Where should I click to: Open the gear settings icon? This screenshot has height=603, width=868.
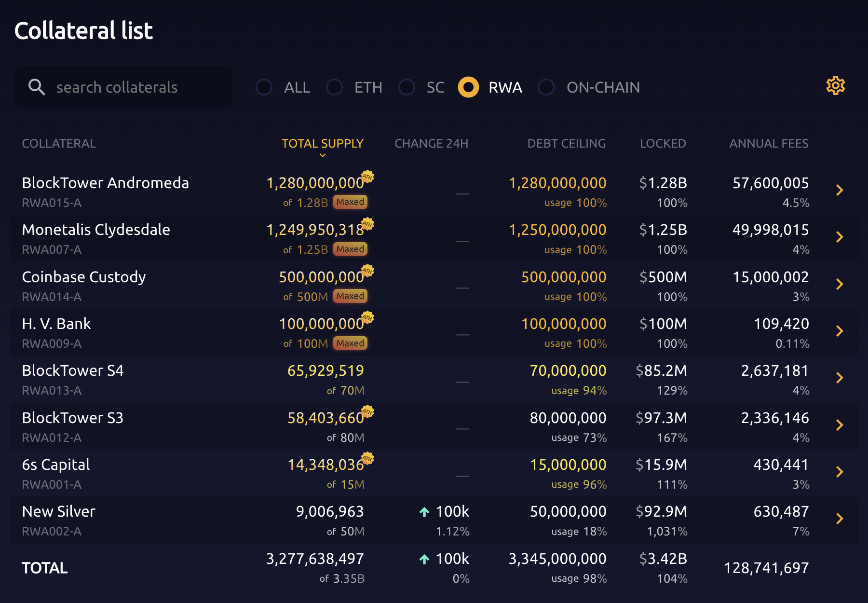835,86
